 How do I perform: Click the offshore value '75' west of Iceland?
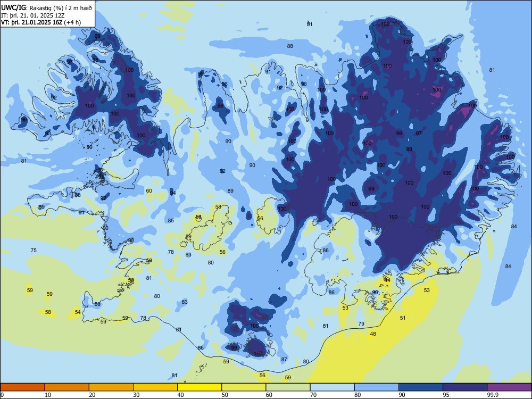34,251
